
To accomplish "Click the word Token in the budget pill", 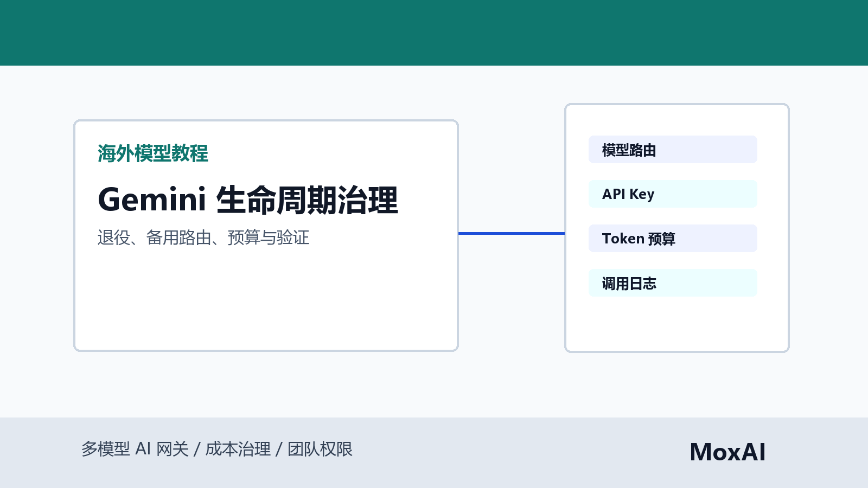I will click(623, 239).
